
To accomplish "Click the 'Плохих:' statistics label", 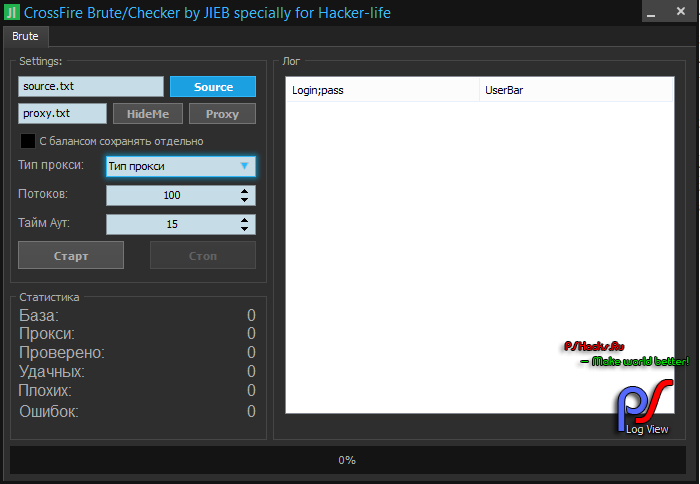I will point(45,391).
